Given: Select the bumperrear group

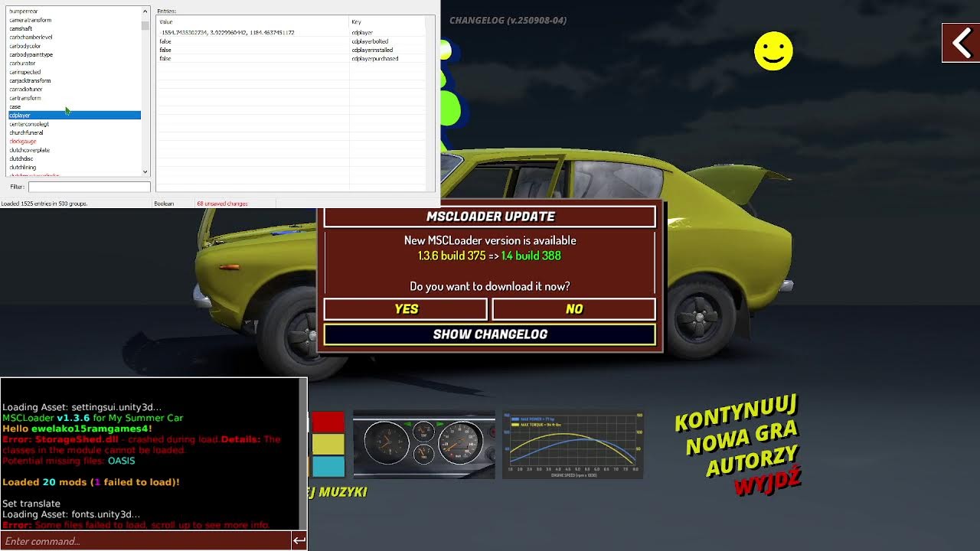Looking at the screenshot, I should (x=24, y=11).
